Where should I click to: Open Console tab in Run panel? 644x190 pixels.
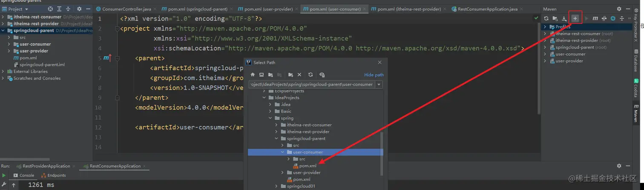point(24,175)
